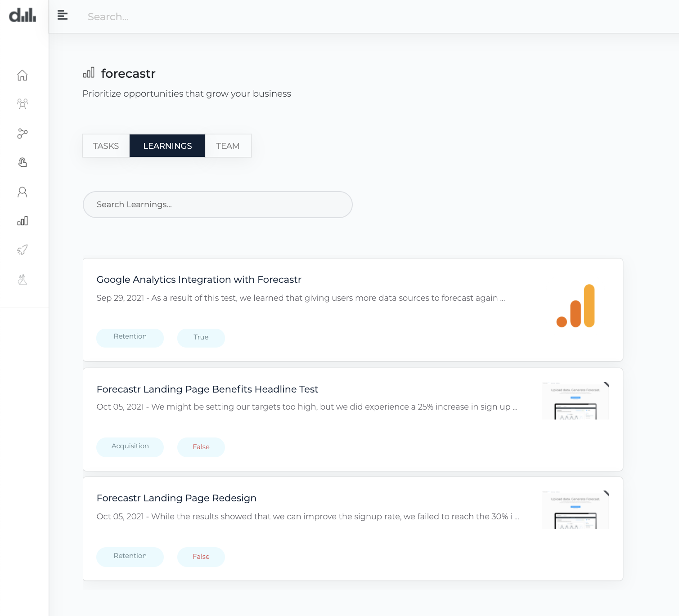
Task: Open the rocket launch icon in sidebar
Action: pos(22,250)
